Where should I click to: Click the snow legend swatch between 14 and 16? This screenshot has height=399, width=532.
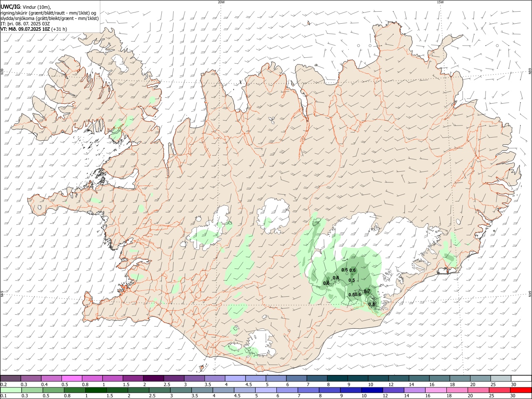419,379
